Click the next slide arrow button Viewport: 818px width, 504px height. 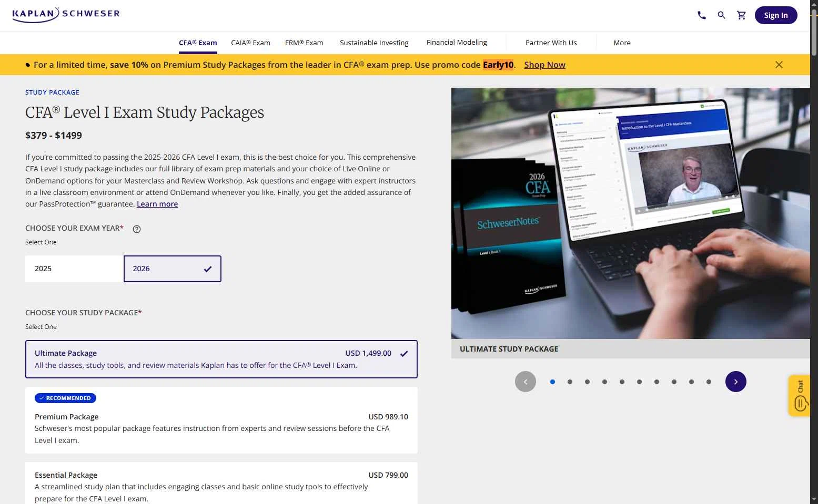coord(736,382)
